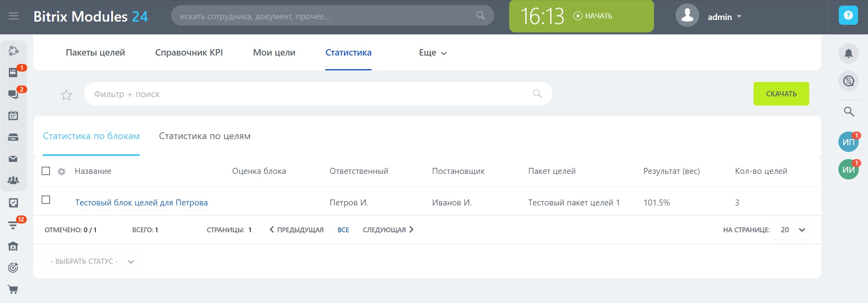Switch to Статистика по целям tab
The width and height of the screenshot is (868, 303).
click(x=204, y=136)
